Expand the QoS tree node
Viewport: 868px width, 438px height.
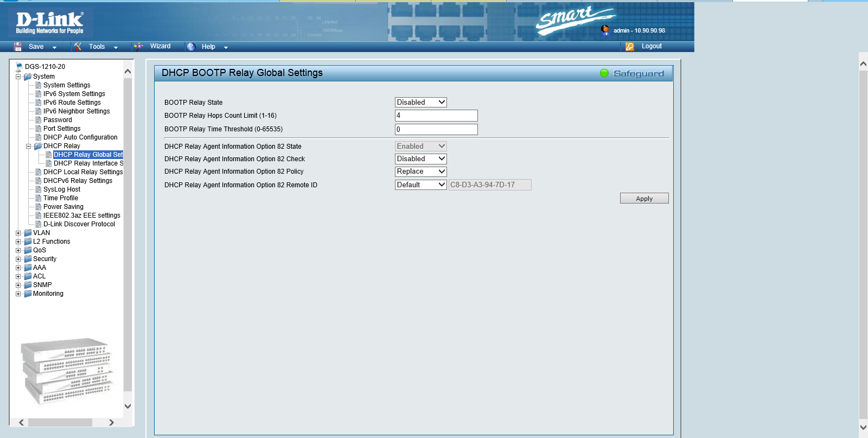pyautogui.click(x=18, y=250)
